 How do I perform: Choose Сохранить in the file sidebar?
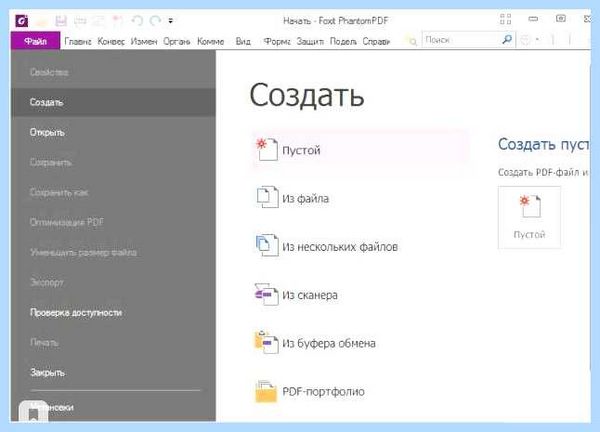click(x=113, y=163)
